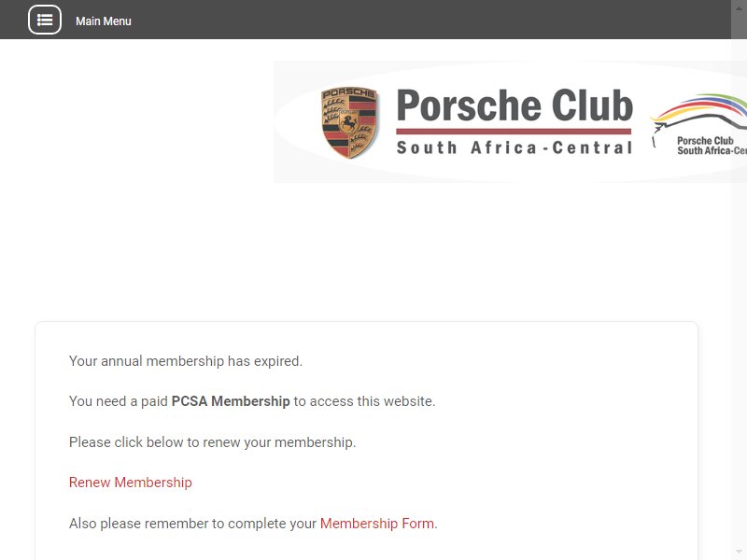Click "Also please remember to complete" text
This screenshot has width=747, height=560.
192,524
